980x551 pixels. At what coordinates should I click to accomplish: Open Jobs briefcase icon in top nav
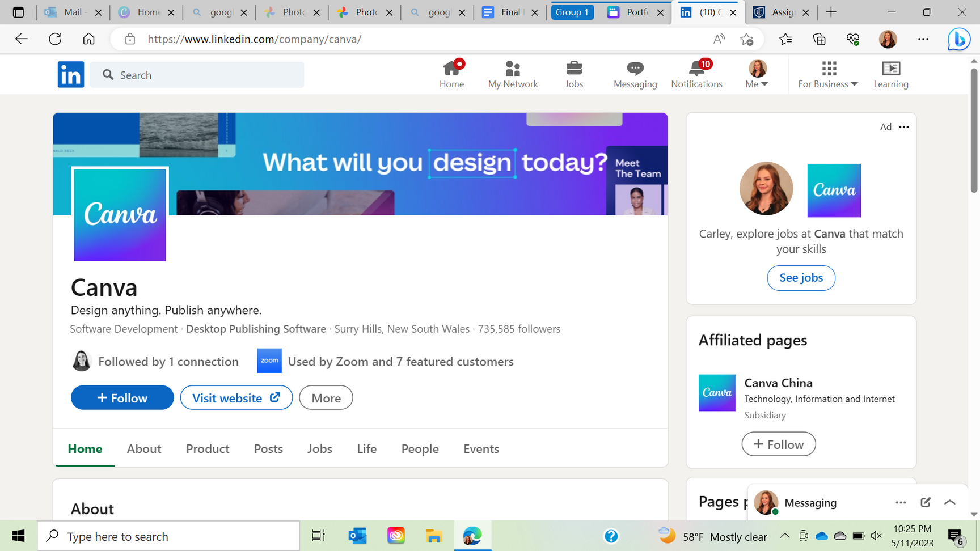point(574,74)
